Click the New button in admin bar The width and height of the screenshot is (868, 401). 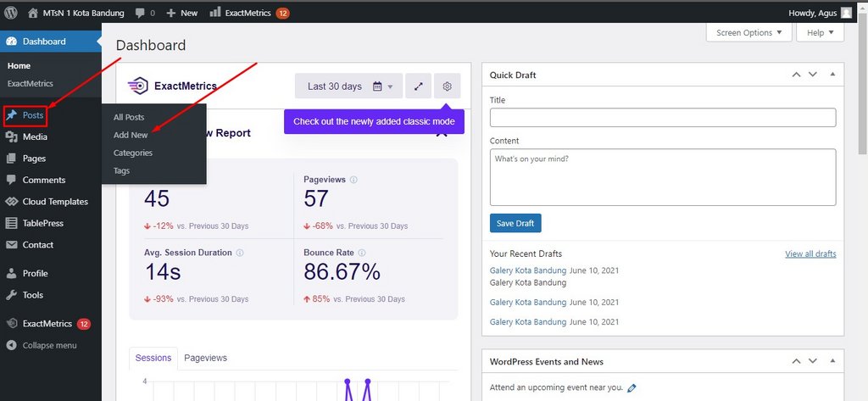182,13
